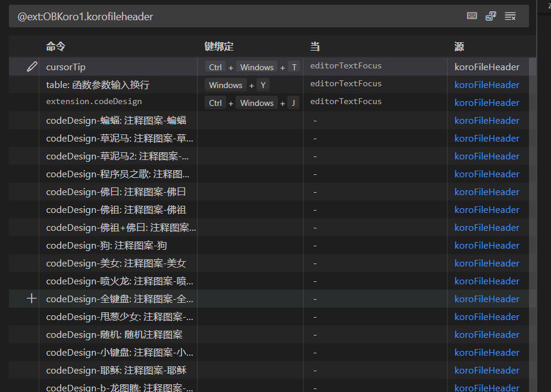Select the codeDesign-美女 command

(x=116, y=264)
